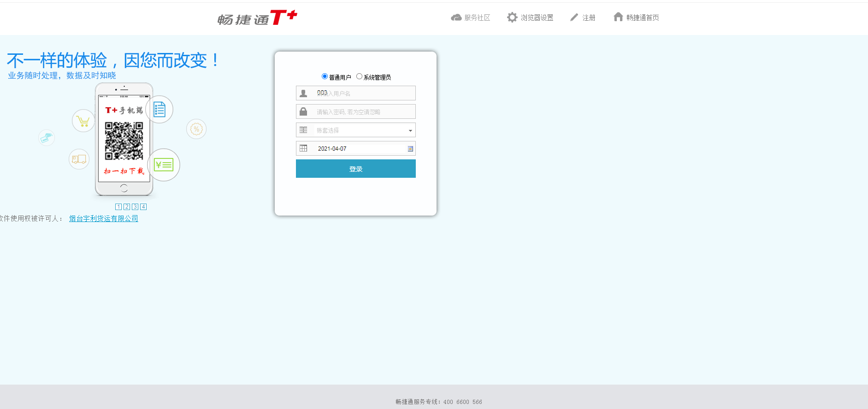Click the 畅捷通首页 house icon
Screen dimensions: 868x409
[x=618, y=17]
